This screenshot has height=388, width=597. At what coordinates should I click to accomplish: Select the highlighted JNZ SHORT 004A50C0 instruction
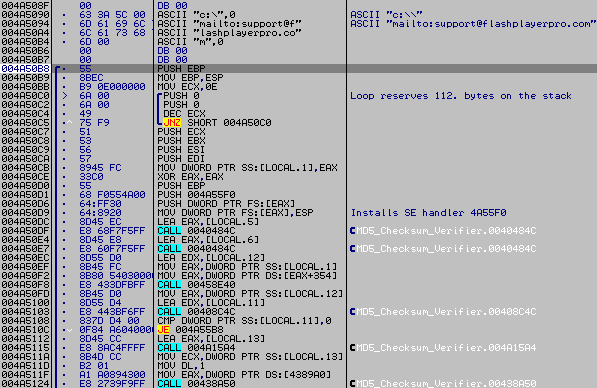tap(217, 123)
